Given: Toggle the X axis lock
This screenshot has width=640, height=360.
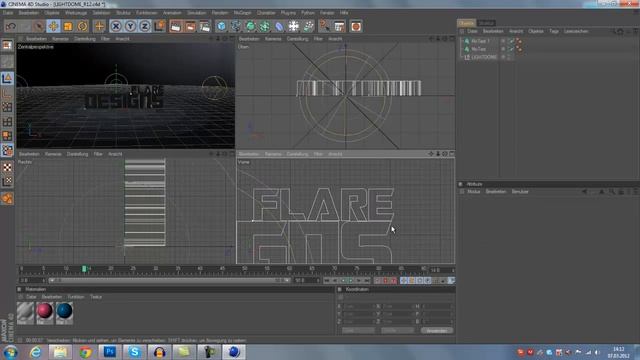Looking at the screenshot, I should [116, 26].
